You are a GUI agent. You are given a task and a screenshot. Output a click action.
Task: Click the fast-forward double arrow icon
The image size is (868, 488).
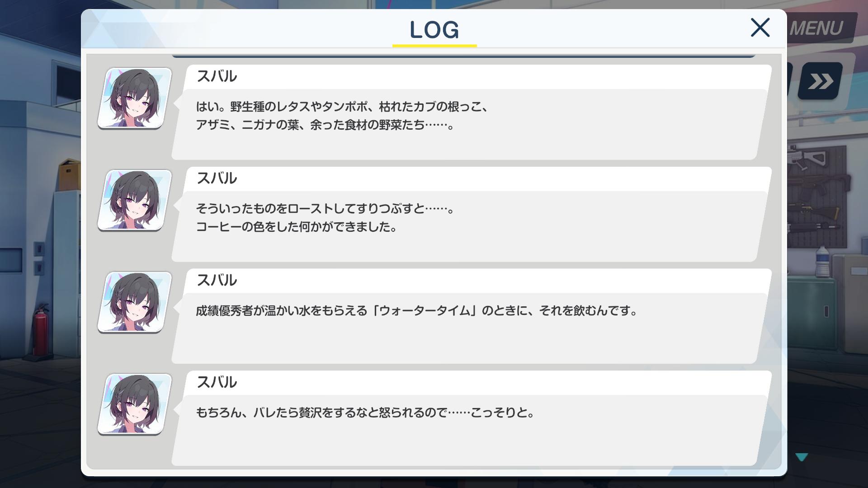[x=820, y=81]
